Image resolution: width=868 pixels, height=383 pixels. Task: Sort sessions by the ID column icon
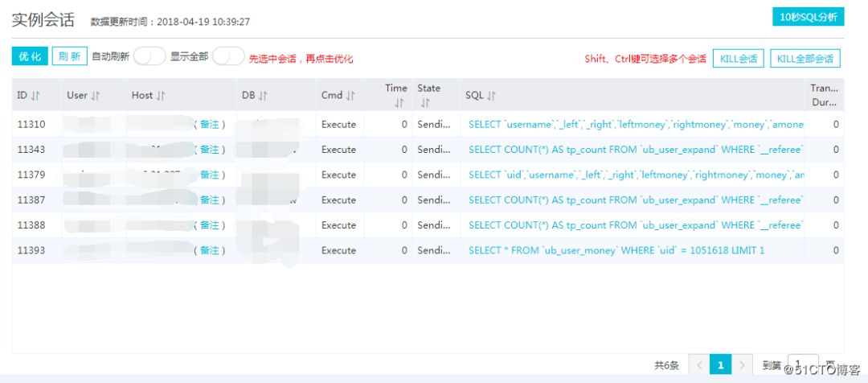click(35, 95)
